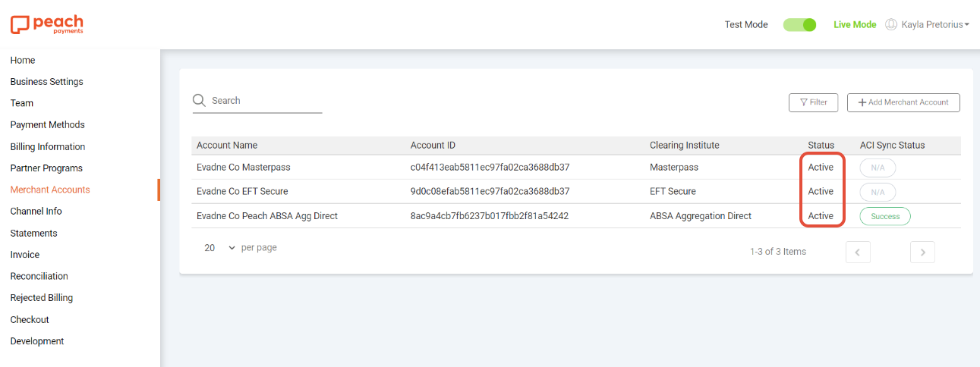Click account ID c04f413eab5811ec97fa02ca3688db37

click(x=490, y=167)
